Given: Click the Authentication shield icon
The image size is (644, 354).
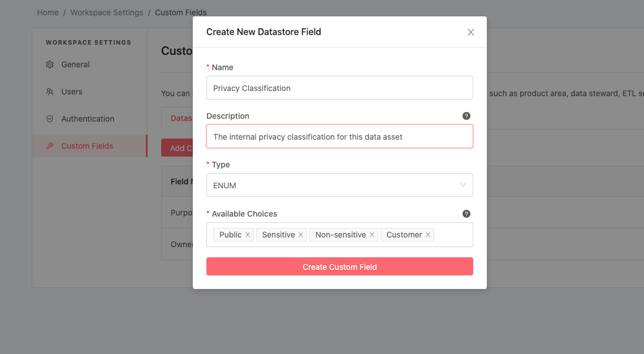Looking at the screenshot, I should click(50, 119).
